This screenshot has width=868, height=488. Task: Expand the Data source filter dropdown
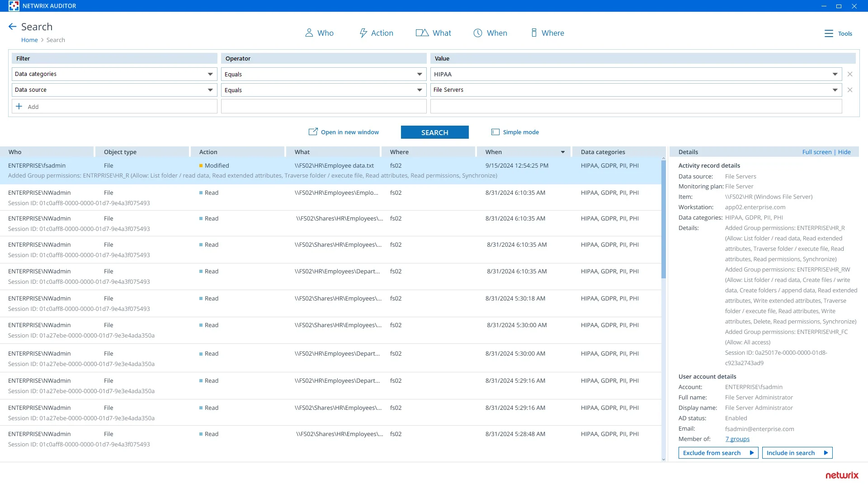point(210,90)
